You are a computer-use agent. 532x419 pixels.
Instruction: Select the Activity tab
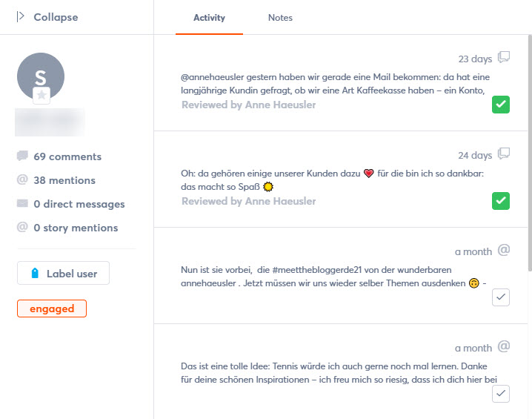click(209, 18)
